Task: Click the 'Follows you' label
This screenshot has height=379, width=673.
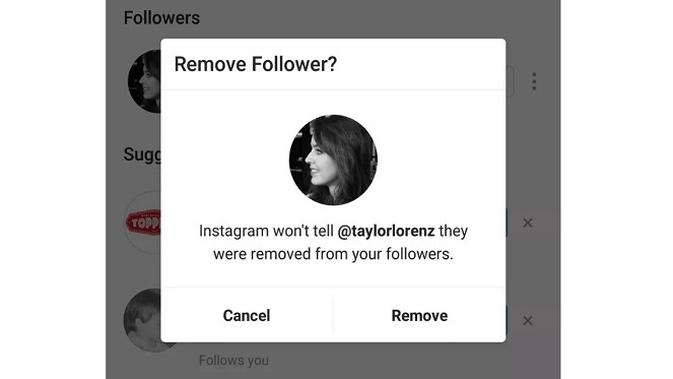Action: 234,360
